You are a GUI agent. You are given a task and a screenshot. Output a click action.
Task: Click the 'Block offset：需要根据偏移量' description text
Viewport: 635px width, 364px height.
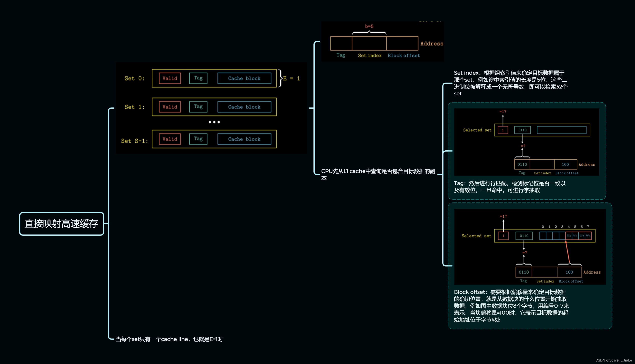click(511, 306)
